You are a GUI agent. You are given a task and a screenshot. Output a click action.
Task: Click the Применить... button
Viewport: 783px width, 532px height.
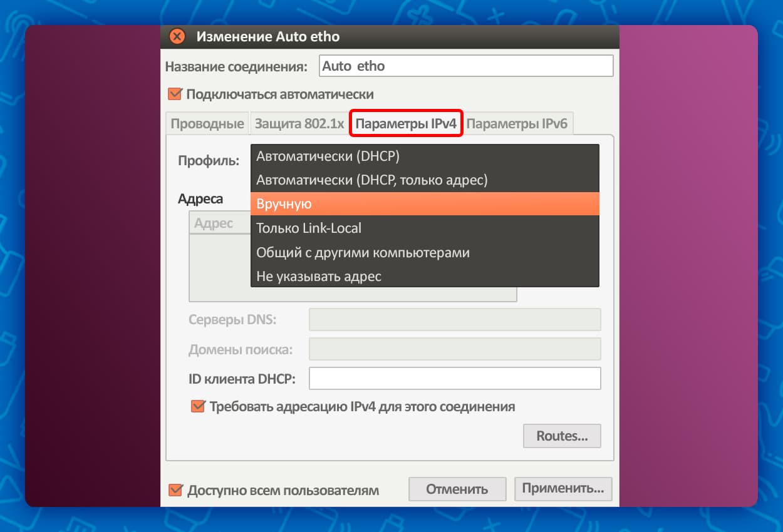pos(563,489)
